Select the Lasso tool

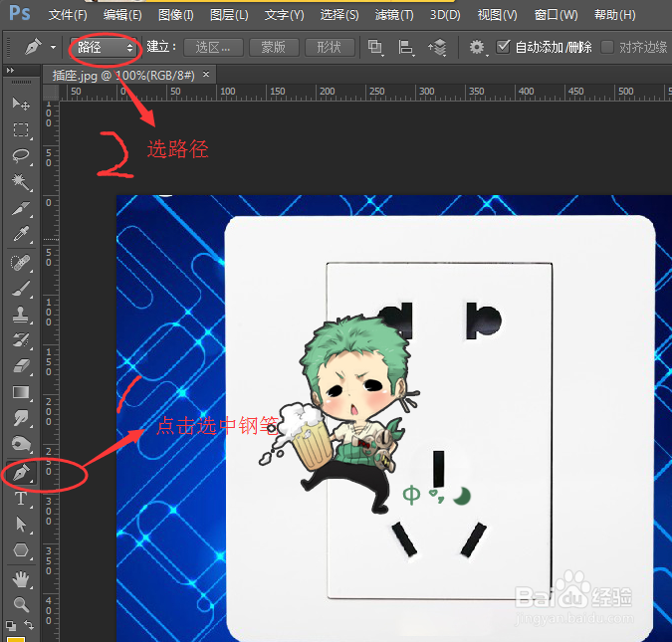coord(21,156)
